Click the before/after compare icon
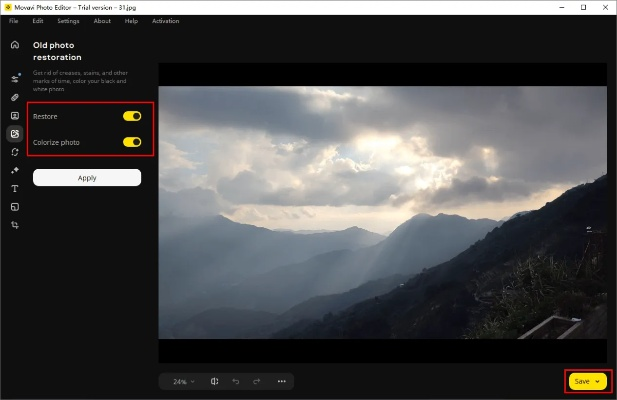 click(x=214, y=381)
